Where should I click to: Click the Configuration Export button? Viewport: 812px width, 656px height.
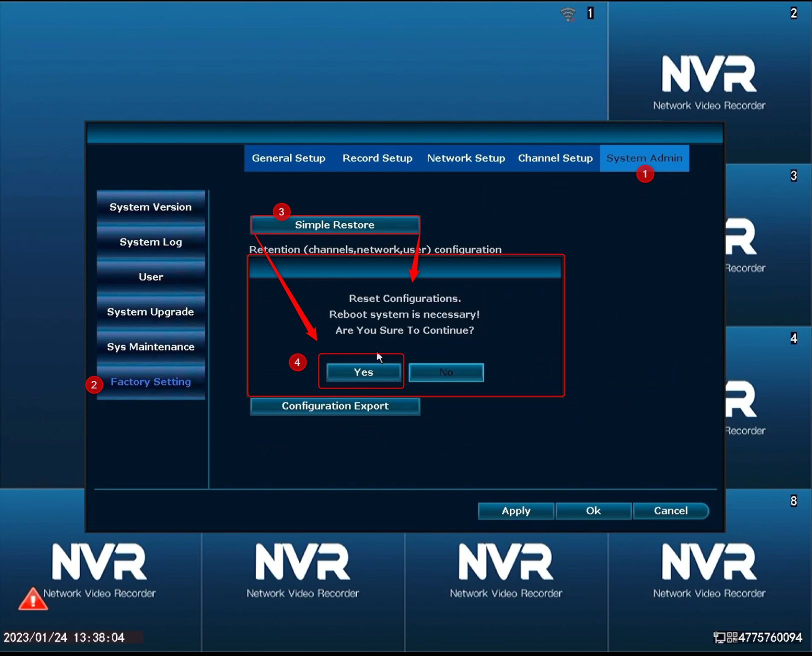[335, 406]
